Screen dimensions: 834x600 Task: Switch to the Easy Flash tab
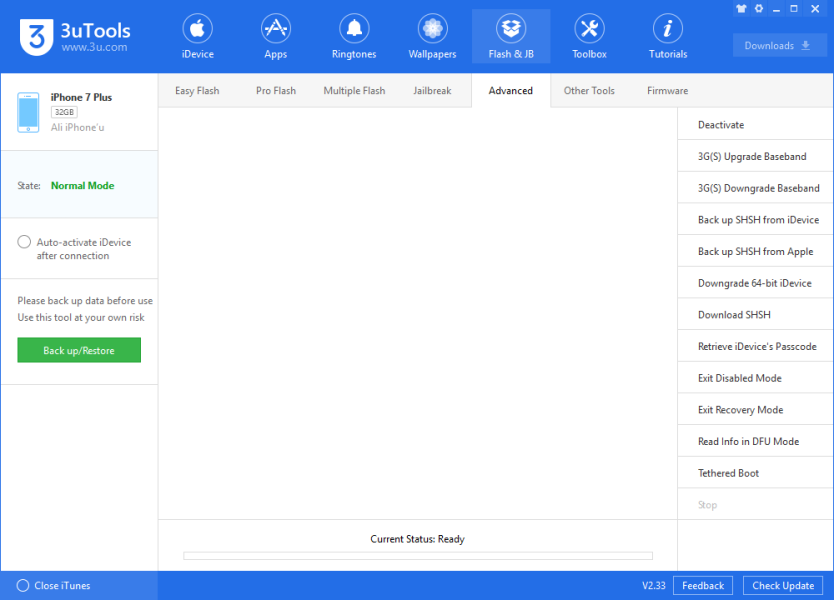pos(197,91)
